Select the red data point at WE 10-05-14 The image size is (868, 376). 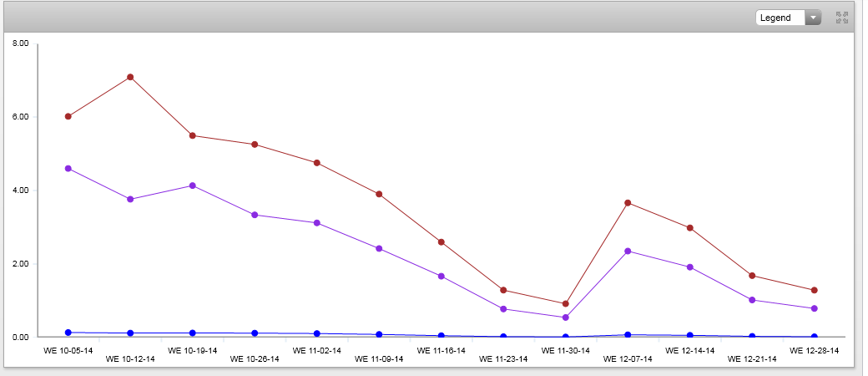click(x=68, y=116)
